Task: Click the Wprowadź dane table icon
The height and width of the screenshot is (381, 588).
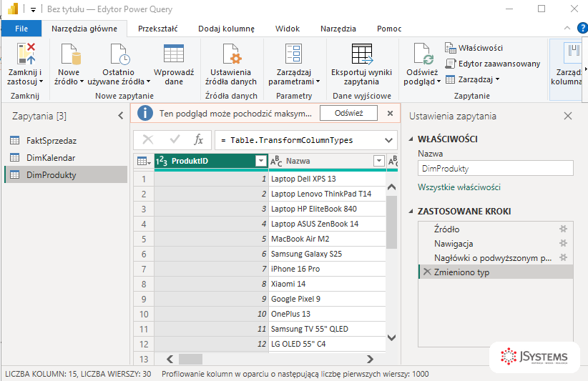Action: click(x=174, y=53)
